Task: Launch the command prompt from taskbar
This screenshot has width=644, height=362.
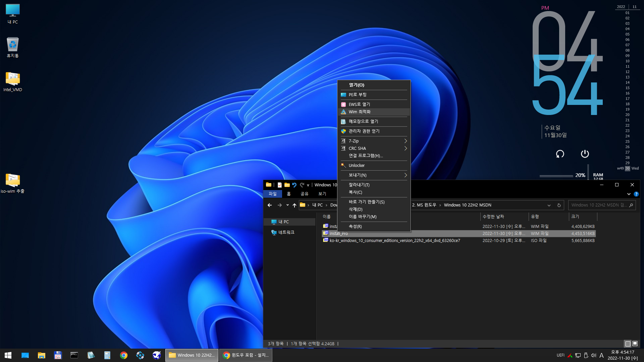Action: pos(74,355)
